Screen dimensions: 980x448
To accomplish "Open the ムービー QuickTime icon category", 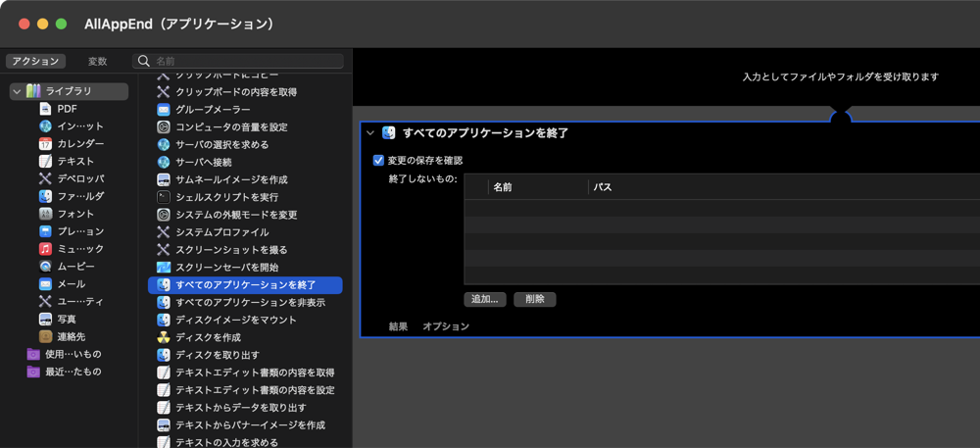I will click(x=45, y=267).
